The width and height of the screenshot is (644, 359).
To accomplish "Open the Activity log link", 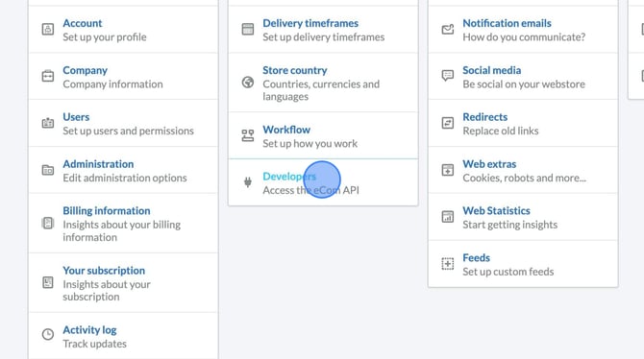I will click(x=89, y=330).
